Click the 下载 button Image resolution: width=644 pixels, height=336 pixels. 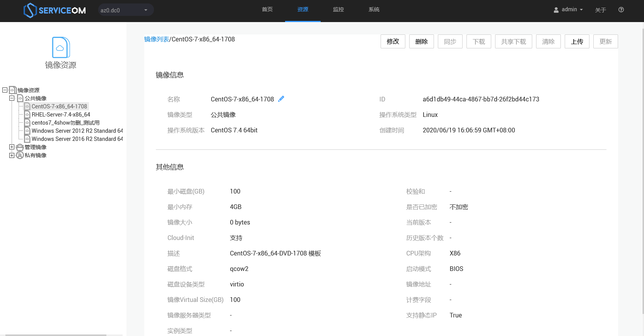click(x=479, y=41)
